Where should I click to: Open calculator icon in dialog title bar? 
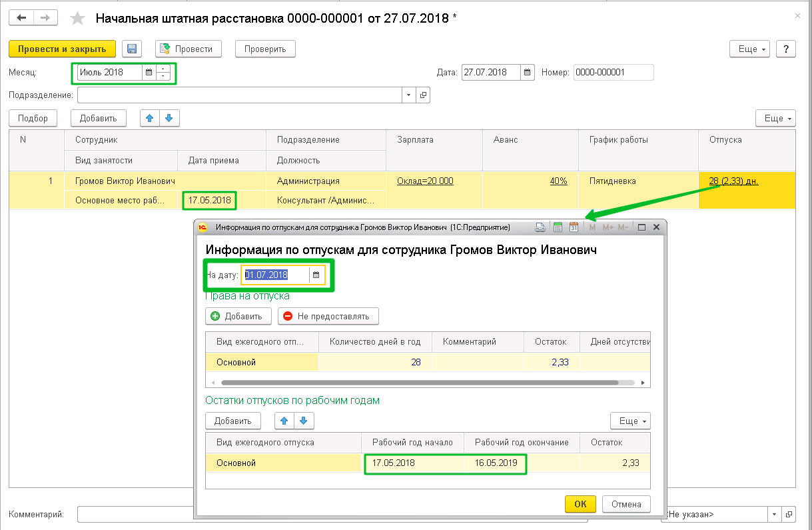tap(558, 227)
